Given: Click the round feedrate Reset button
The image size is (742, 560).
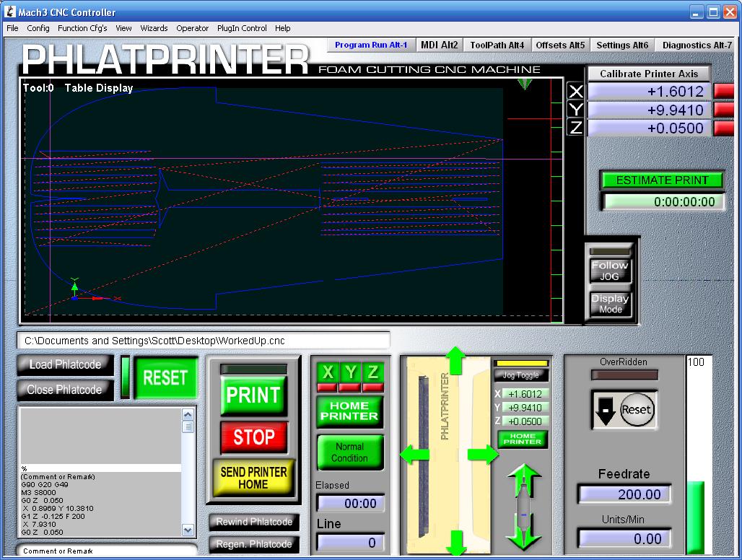Looking at the screenshot, I should click(x=636, y=409).
